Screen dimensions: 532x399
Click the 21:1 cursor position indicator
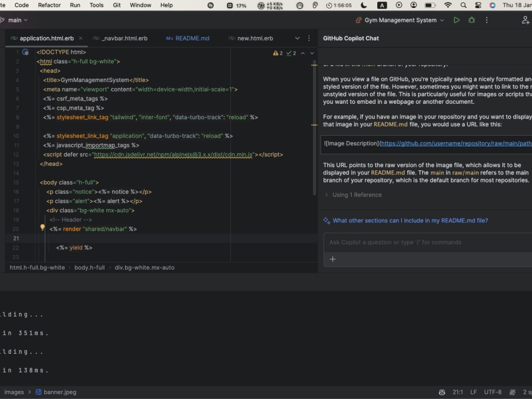(458, 392)
